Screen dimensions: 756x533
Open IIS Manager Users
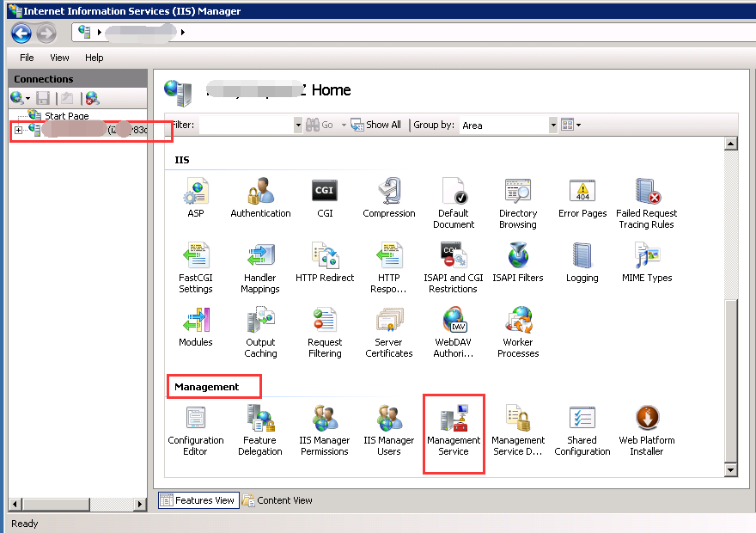pyautogui.click(x=388, y=431)
